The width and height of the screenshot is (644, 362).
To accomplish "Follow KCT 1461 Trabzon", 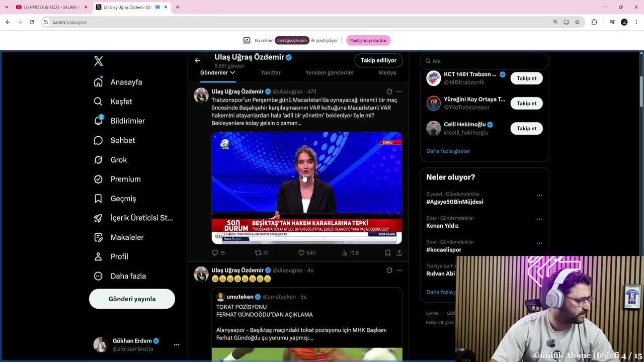I will point(527,78).
